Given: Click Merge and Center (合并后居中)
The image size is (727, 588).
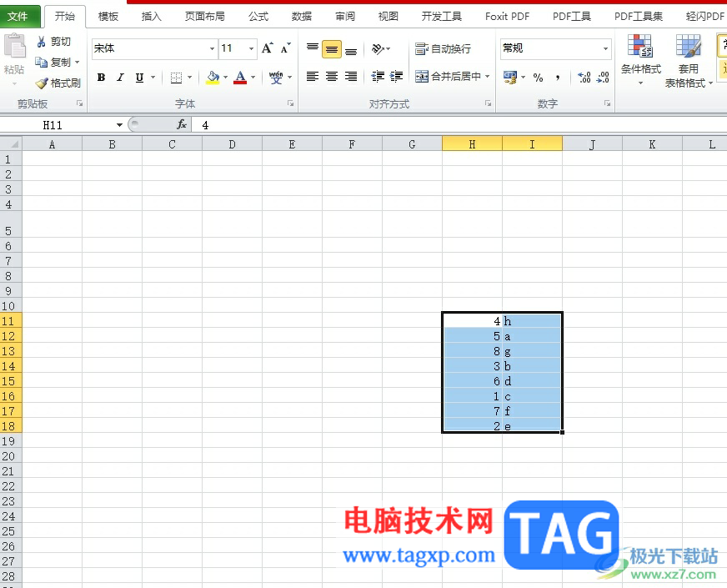Looking at the screenshot, I should (x=448, y=77).
